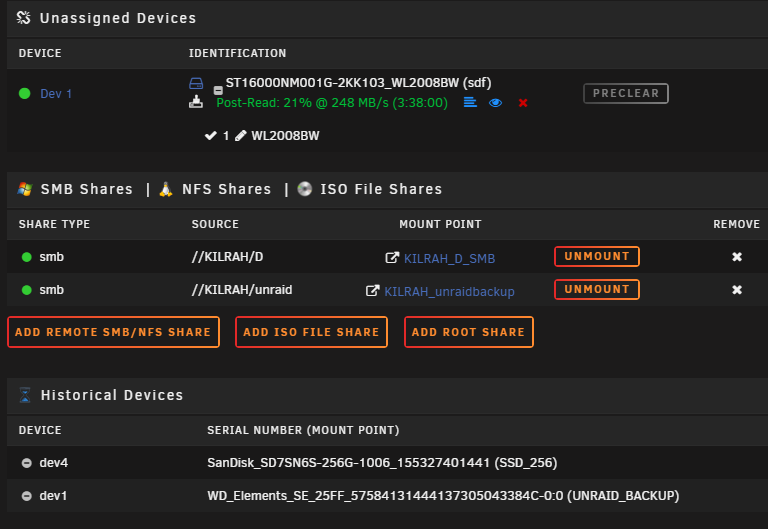Viewport: 768px width, 529px height.
Task: Edit the WL2008BW label with pencil icon
Action: (240, 136)
